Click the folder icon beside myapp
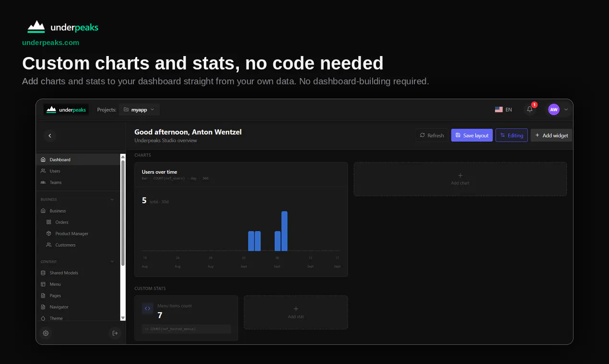The image size is (609, 364). (x=126, y=110)
